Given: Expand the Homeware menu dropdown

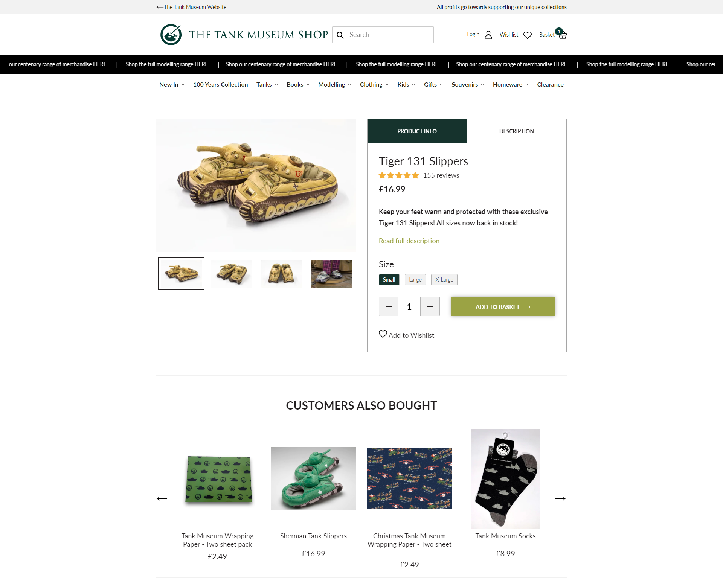Looking at the screenshot, I should point(511,85).
